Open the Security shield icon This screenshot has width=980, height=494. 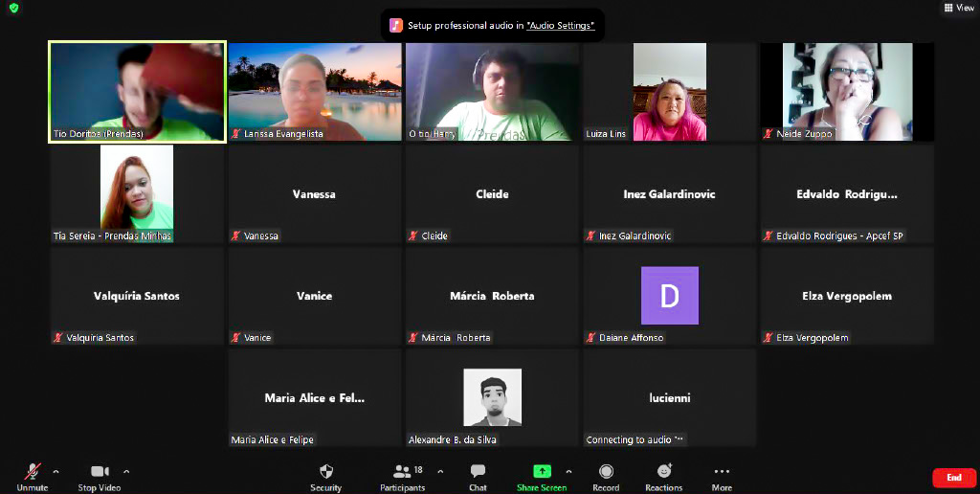[x=325, y=472]
